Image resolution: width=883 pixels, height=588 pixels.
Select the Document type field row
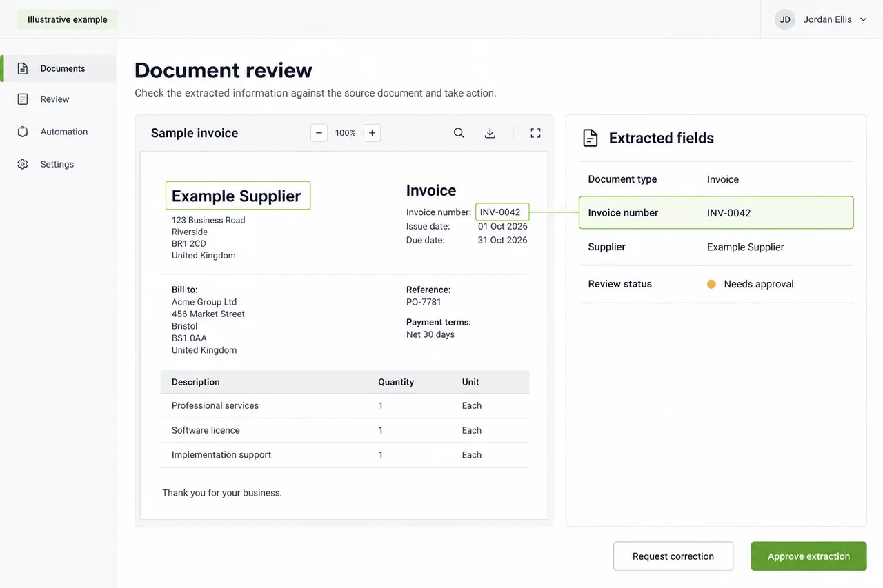(x=716, y=179)
